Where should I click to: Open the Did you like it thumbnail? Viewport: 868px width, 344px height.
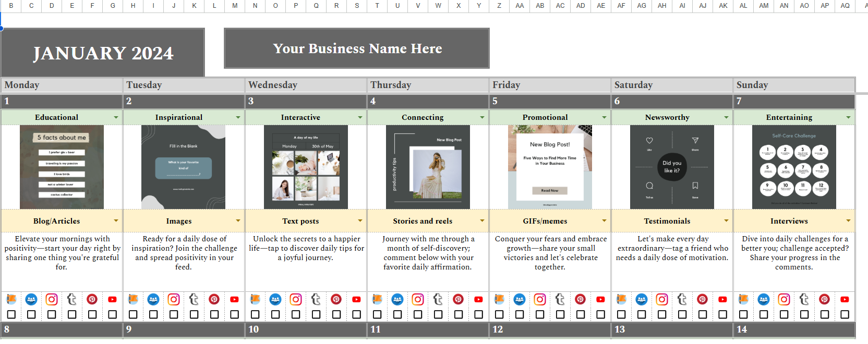[x=672, y=167]
